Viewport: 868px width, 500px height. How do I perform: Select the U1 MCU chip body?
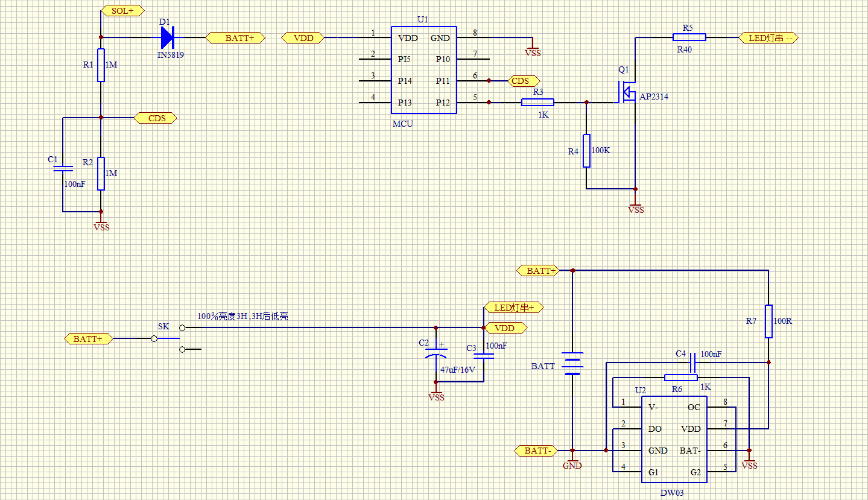coord(423,70)
